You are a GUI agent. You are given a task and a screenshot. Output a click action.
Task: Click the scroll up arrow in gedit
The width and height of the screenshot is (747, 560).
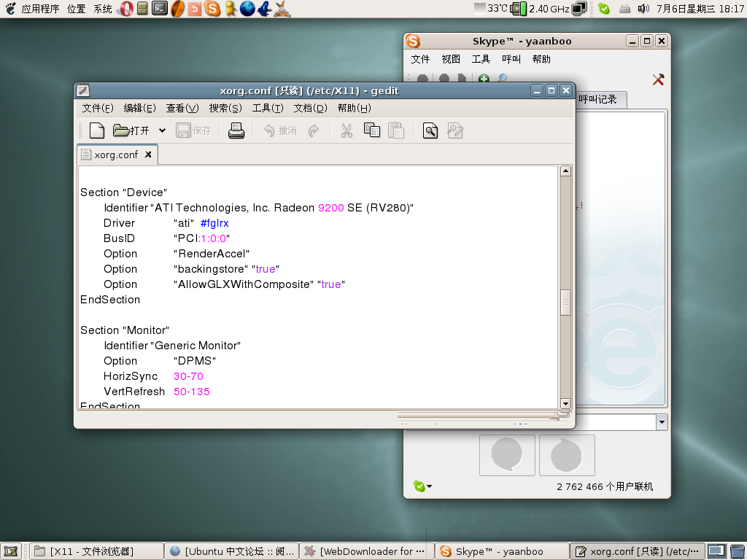[565, 171]
